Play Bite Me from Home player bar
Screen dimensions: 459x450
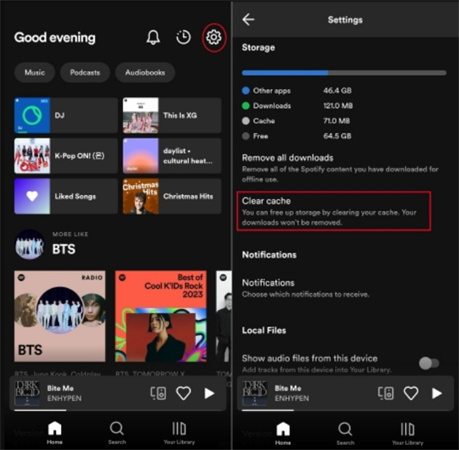(209, 393)
